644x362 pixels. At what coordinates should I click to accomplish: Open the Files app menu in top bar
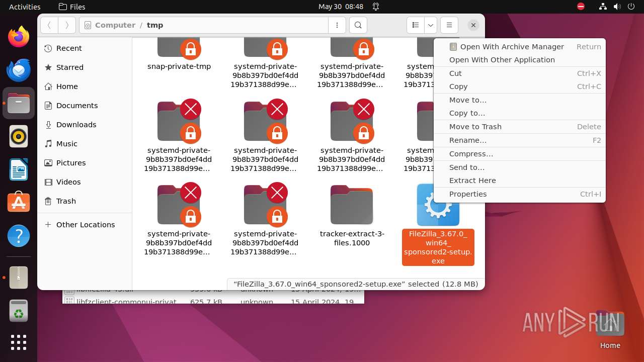click(x=72, y=7)
